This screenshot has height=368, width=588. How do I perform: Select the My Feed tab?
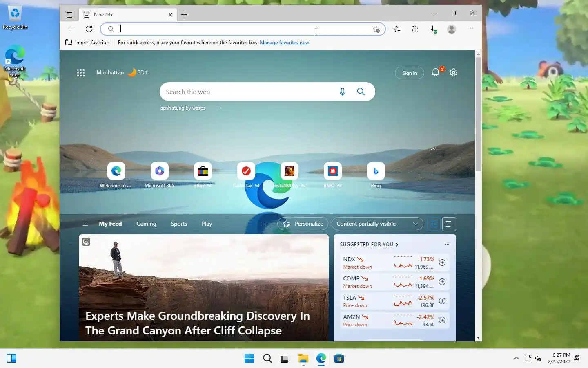tap(110, 224)
